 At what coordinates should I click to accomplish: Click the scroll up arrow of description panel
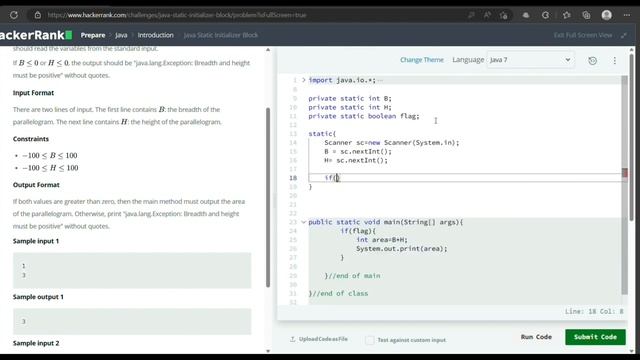(268, 50)
